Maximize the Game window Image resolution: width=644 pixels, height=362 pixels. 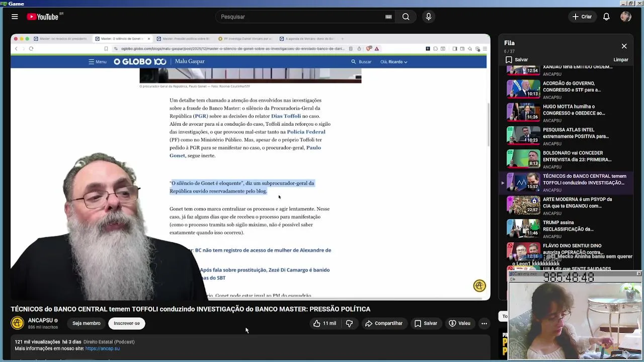(x=631, y=3)
